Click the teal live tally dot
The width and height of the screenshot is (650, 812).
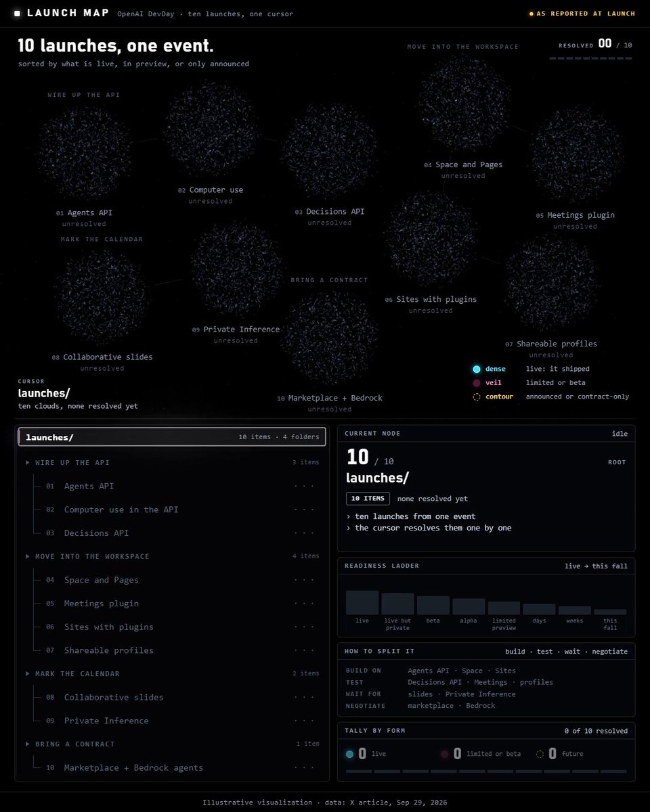(349, 754)
